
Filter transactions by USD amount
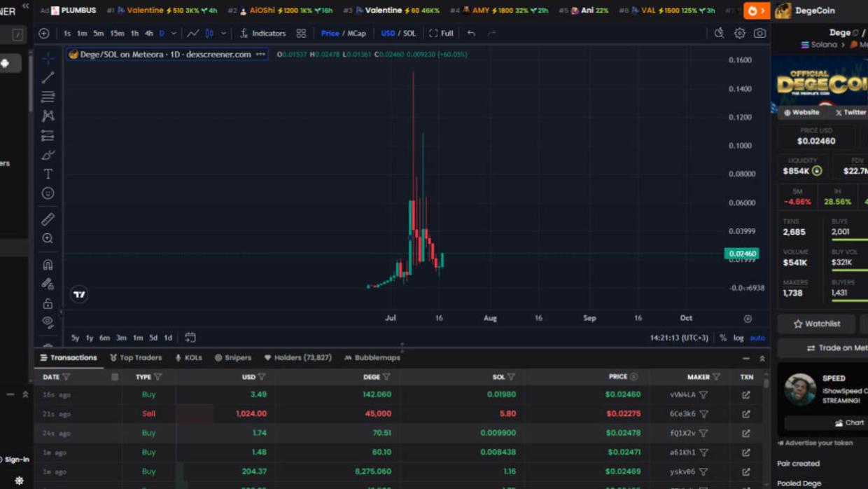point(262,377)
